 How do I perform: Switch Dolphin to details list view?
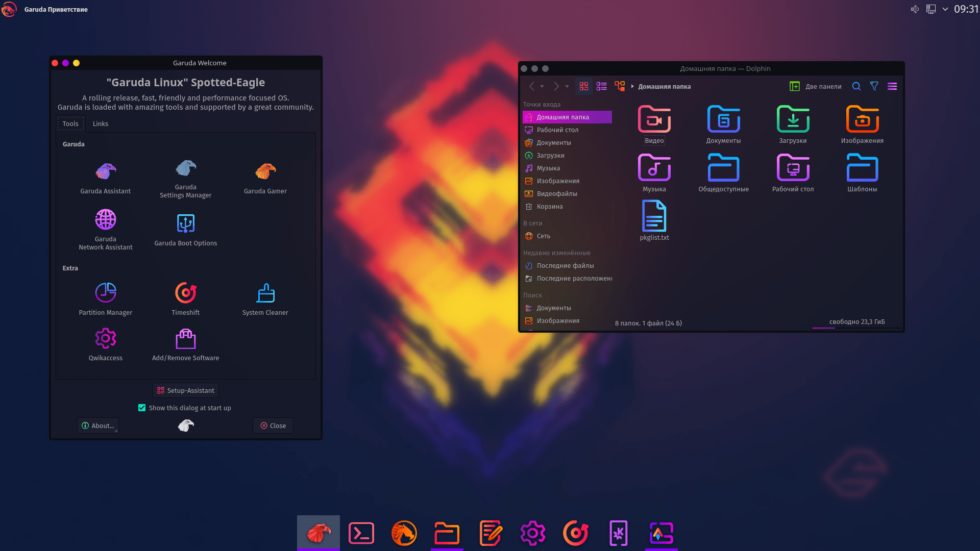[601, 86]
